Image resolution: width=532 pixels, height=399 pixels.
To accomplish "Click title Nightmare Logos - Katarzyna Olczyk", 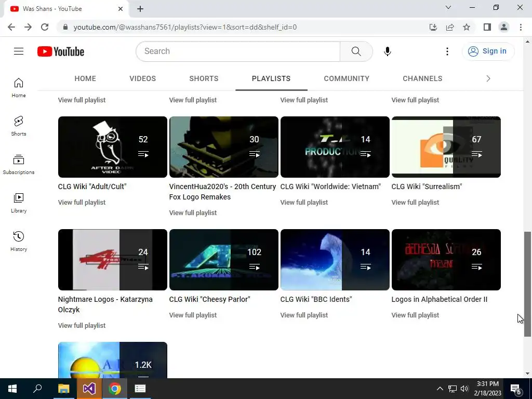I will coord(105,304).
